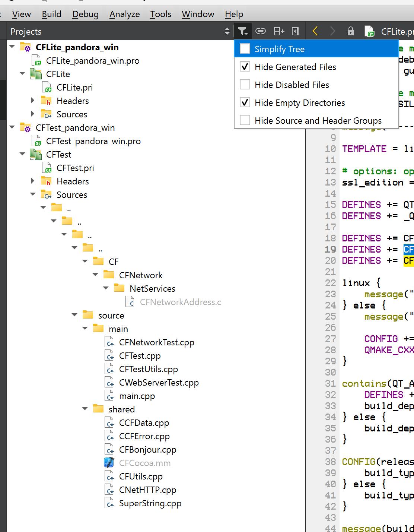Open the Window menu
Screen dimensions: 414x532
(x=198, y=14)
